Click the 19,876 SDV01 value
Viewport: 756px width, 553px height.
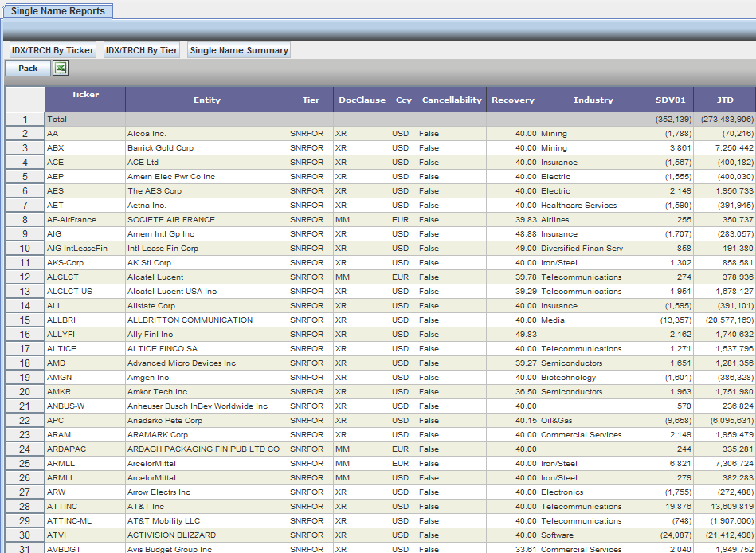[671, 506]
